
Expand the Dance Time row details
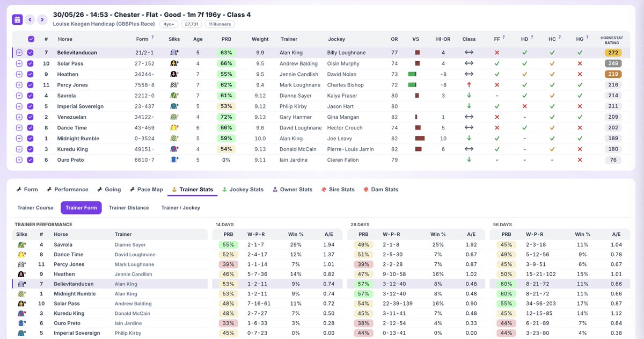[19, 128]
